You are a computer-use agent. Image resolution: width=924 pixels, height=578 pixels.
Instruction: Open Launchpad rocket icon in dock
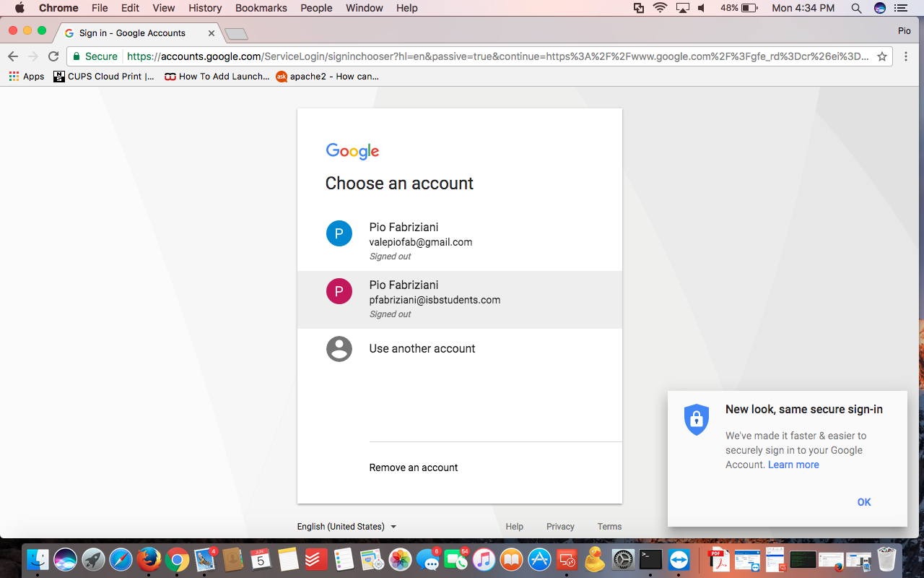[93, 560]
